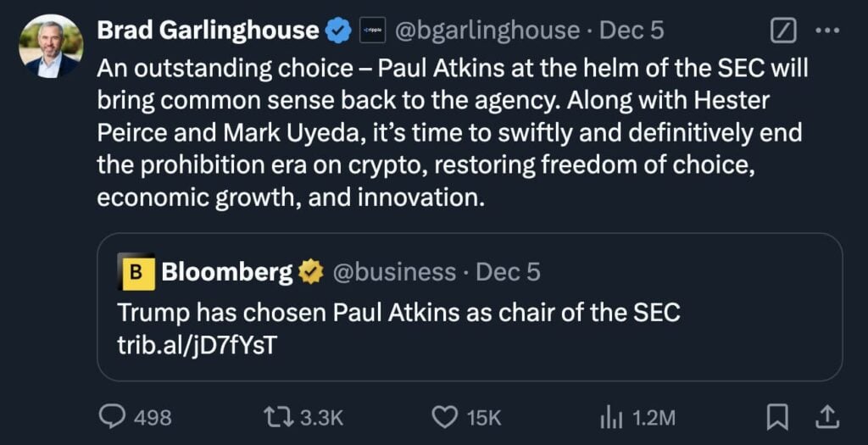Visit the @bgarlinghouse handle
868x445 pixels.
point(488,31)
